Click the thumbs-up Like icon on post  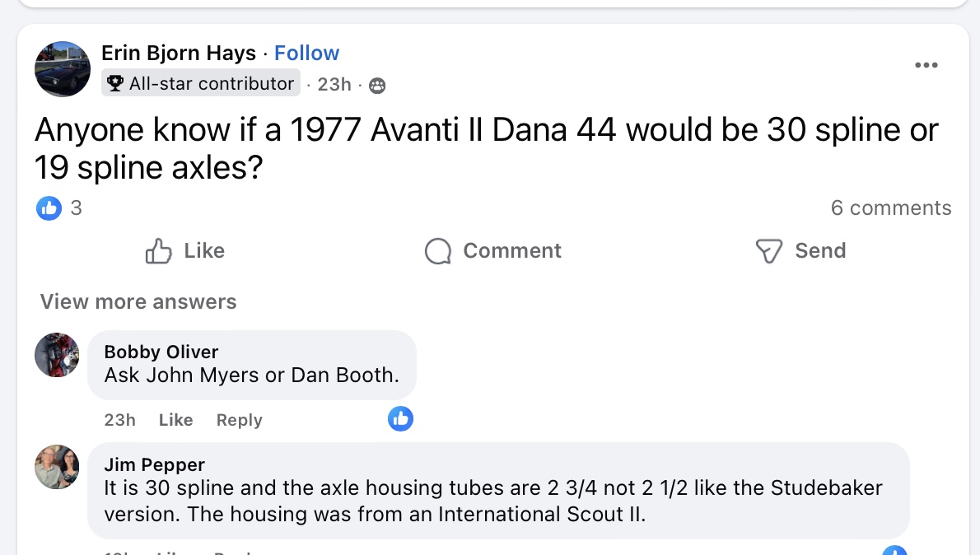coord(158,251)
